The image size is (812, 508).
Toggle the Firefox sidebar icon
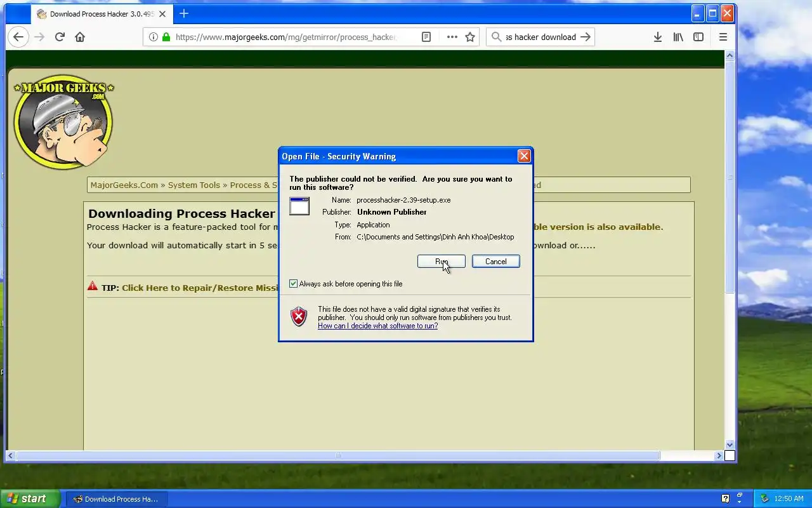coord(698,37)
